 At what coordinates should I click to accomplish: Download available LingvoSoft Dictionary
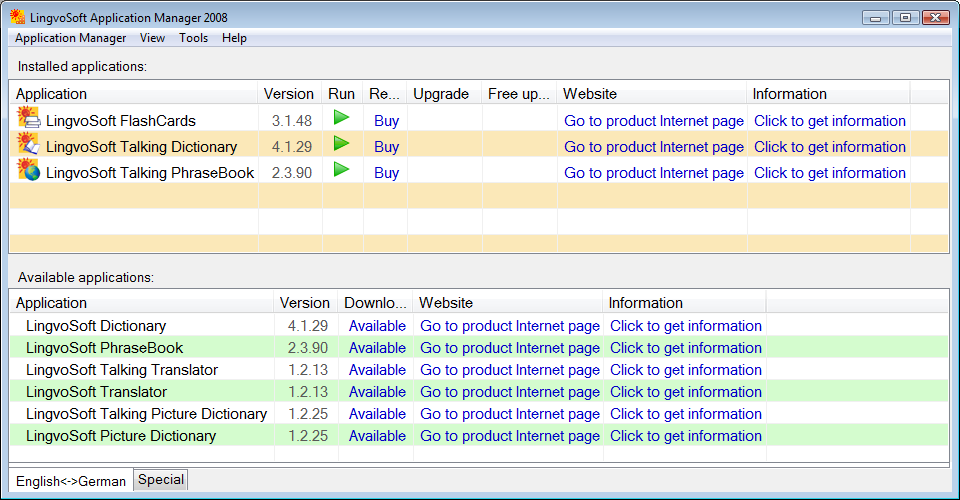[x=377, y=326]
